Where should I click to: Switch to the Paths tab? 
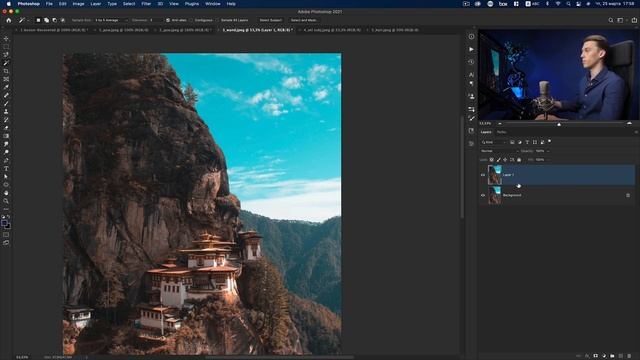(501, 132)
